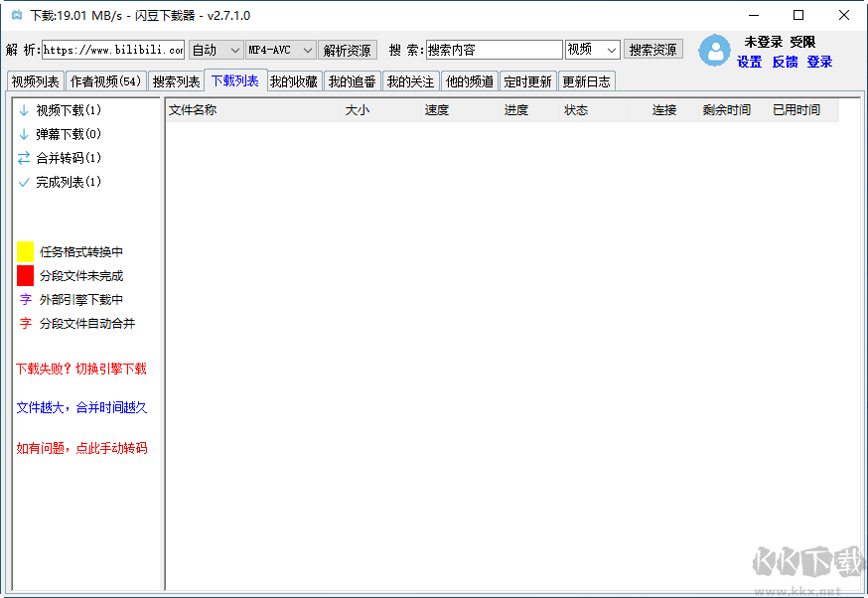Switch to the 搜索列表 tab

176,81
